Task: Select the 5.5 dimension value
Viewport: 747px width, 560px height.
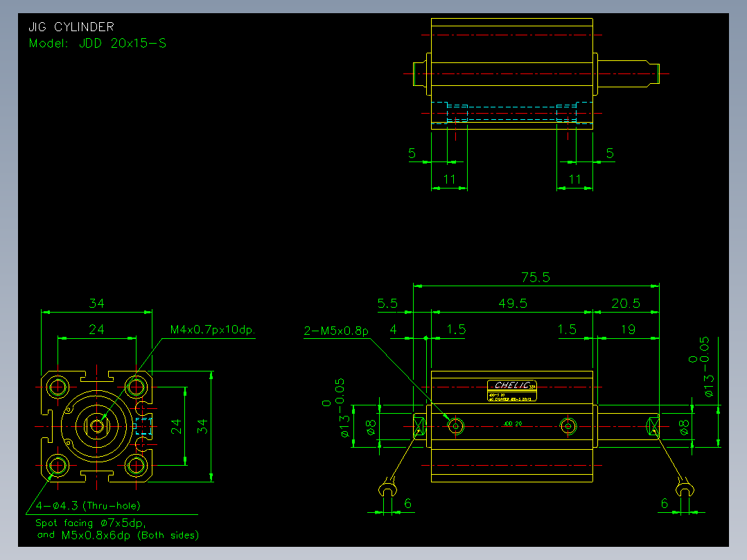Action: pos(387,304)
